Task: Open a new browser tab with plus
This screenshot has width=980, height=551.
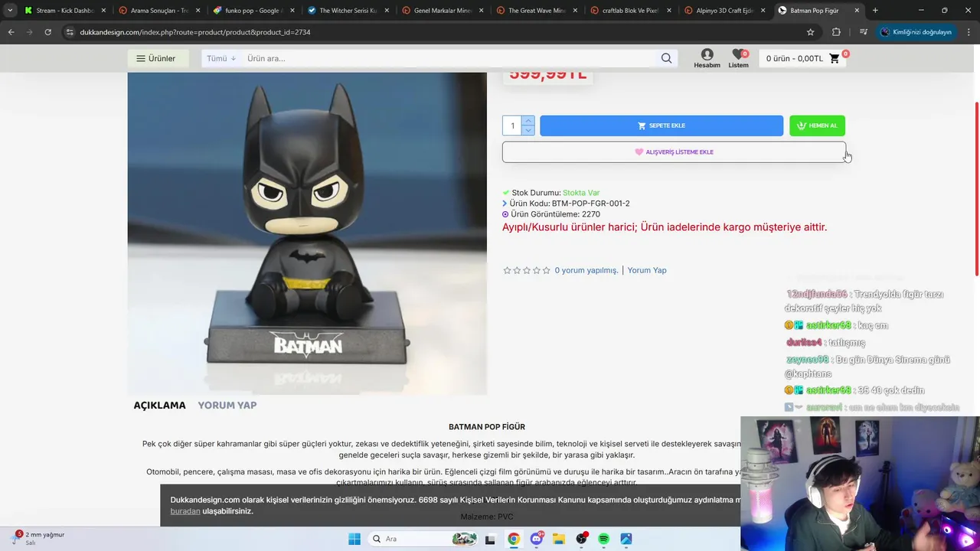Action: (875, 11)
